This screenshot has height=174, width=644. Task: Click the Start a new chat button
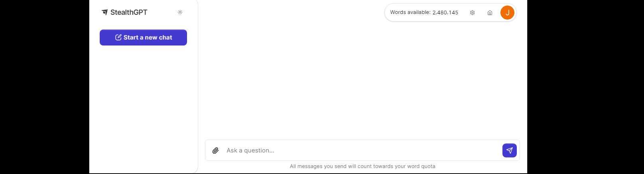point(143,38)
